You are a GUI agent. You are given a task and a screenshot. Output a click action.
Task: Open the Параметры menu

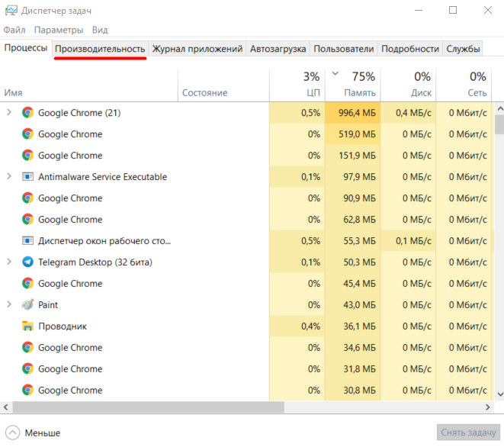(59, 30)
